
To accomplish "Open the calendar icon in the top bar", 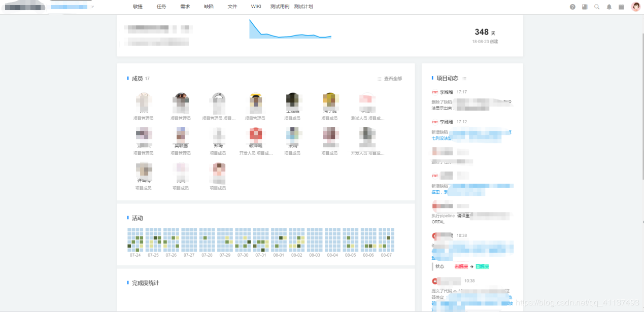I will tap(621, 8).
